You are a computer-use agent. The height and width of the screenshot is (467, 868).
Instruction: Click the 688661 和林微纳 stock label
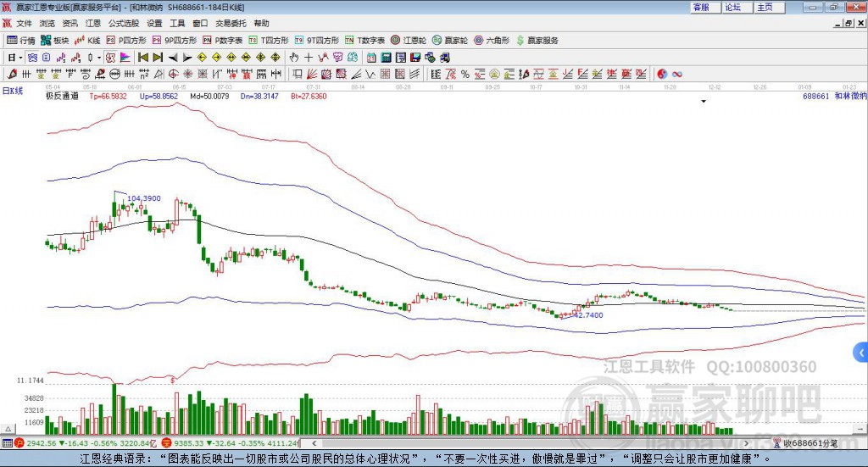click(x=835, y=97)
